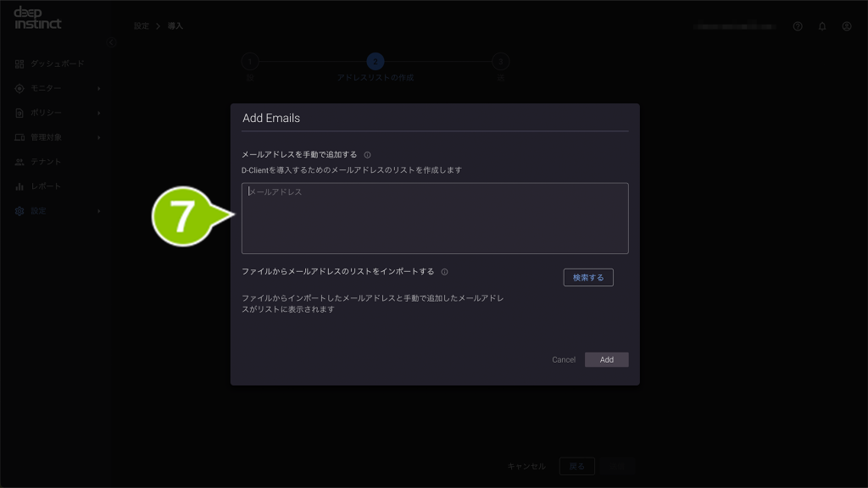Click the email address text area
The width and height of the screenshot is (868, 488).
tap(435, 218)
